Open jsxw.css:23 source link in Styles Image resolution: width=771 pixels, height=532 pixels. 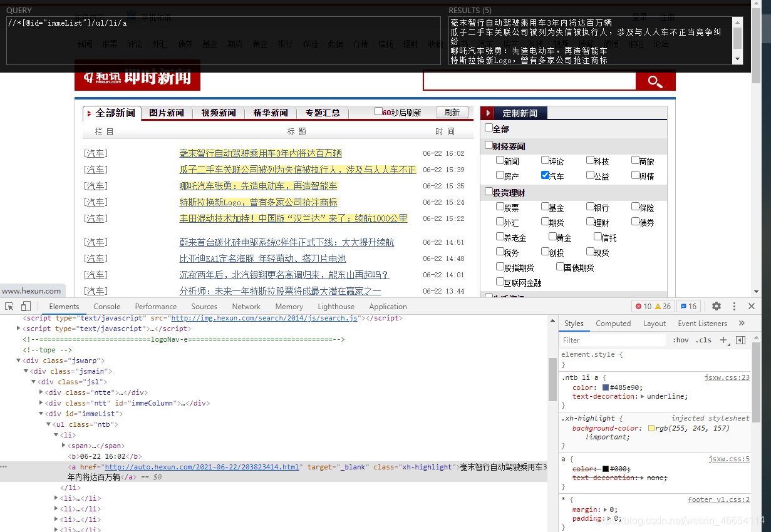[x=727, y=377]
